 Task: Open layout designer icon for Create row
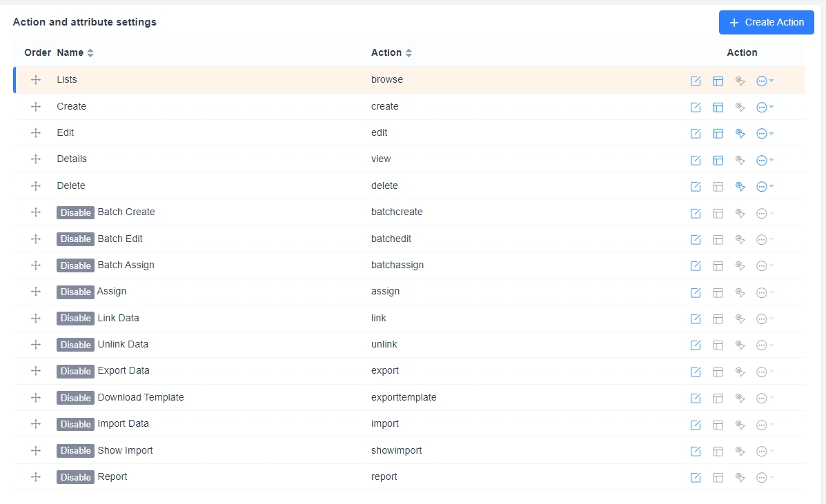(x=718, y=107)
